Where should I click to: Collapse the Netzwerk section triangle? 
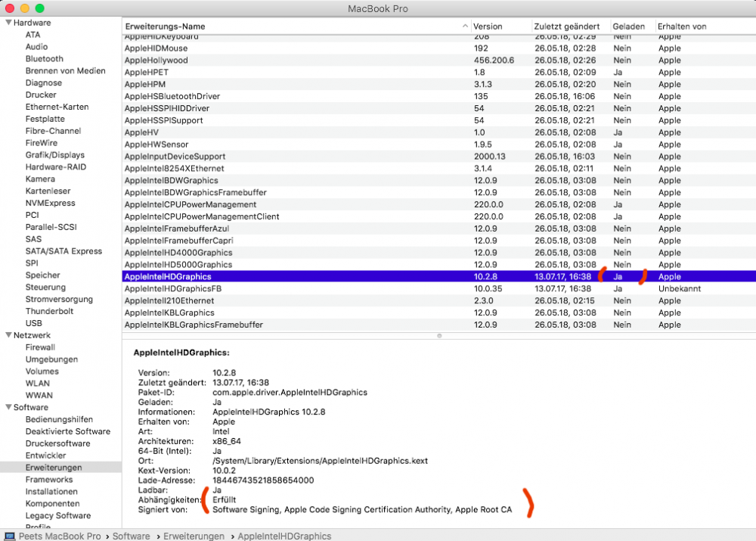click(x=8, y=335)
